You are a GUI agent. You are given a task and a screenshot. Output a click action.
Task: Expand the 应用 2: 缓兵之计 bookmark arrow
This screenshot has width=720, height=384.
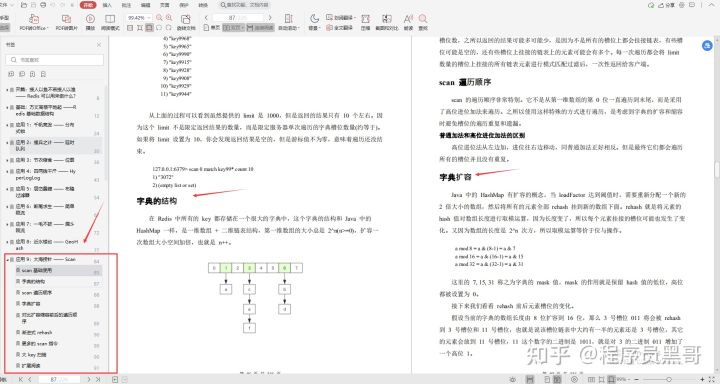tap(7, 143)
